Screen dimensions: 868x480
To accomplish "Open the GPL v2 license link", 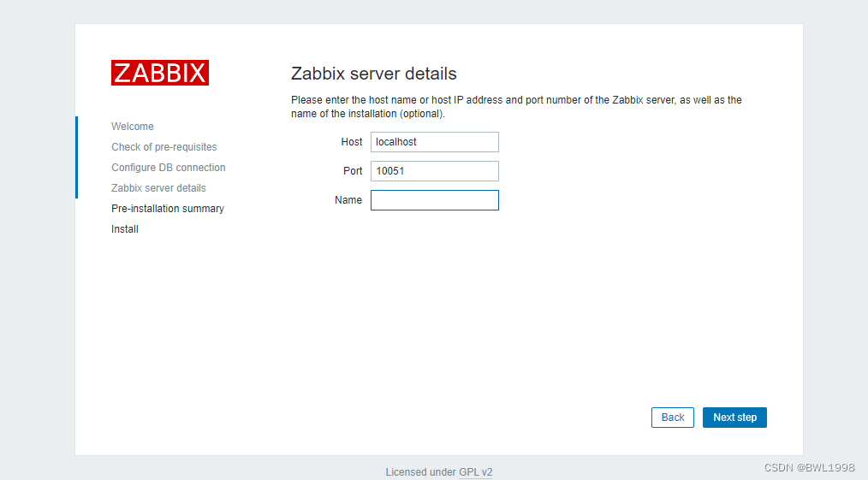I will [x=476, y=471].
